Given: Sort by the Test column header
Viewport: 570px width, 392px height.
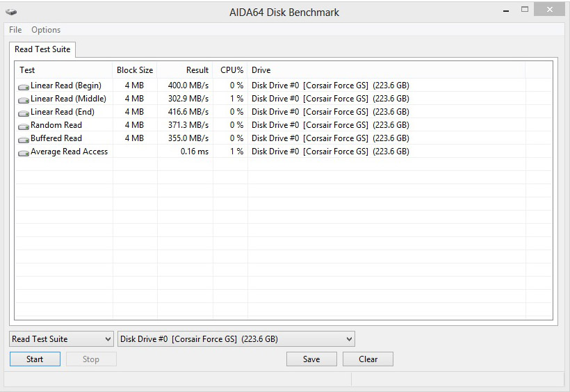Looking at the screenshot, I should (64, 70).
